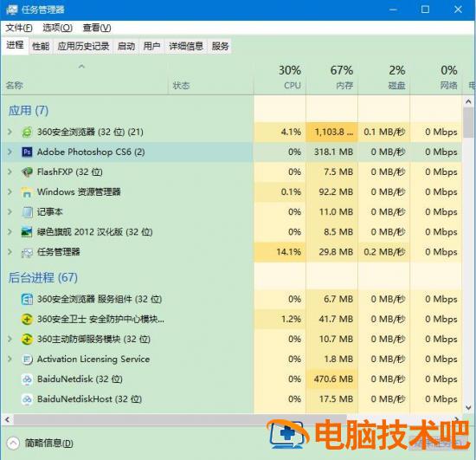
Task: Expand Windows 资源管理器 entry
Action: [10, 192]
